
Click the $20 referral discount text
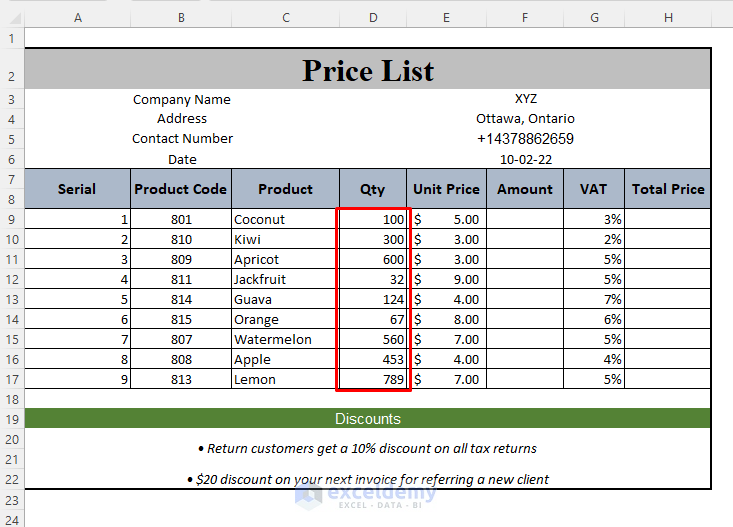pyautogui.click(x=367, y=479)
